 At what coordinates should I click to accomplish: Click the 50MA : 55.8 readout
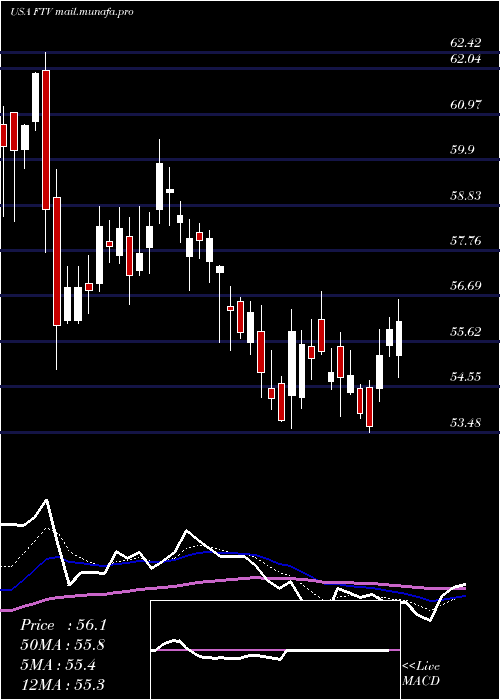pyautogui.click(x=63, y=645)
